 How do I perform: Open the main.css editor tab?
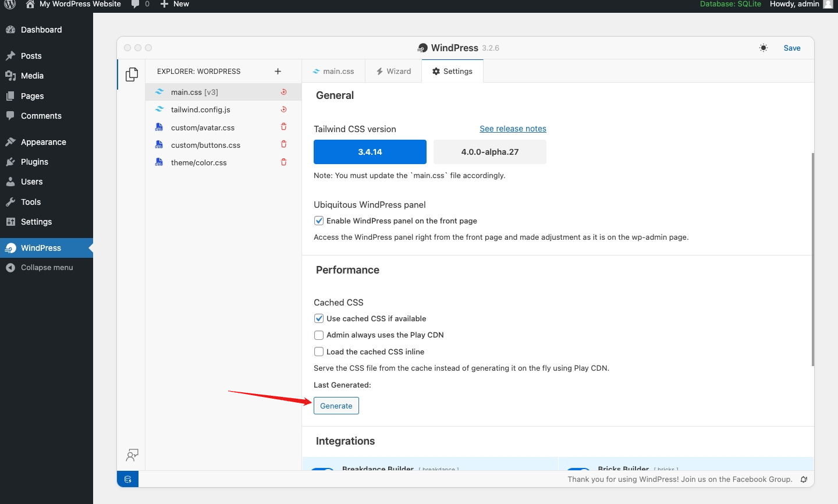tap(333, 71)
